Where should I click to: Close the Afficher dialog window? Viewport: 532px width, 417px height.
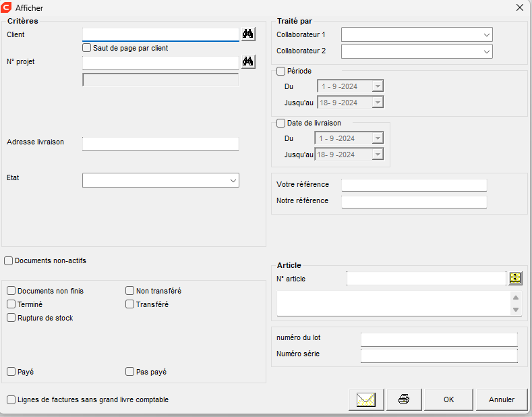pos(520,7)
